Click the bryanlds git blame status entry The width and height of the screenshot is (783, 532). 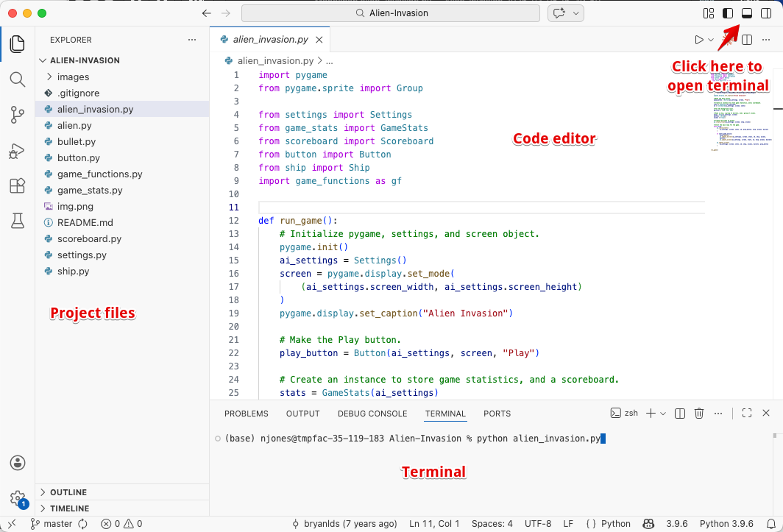344,524
